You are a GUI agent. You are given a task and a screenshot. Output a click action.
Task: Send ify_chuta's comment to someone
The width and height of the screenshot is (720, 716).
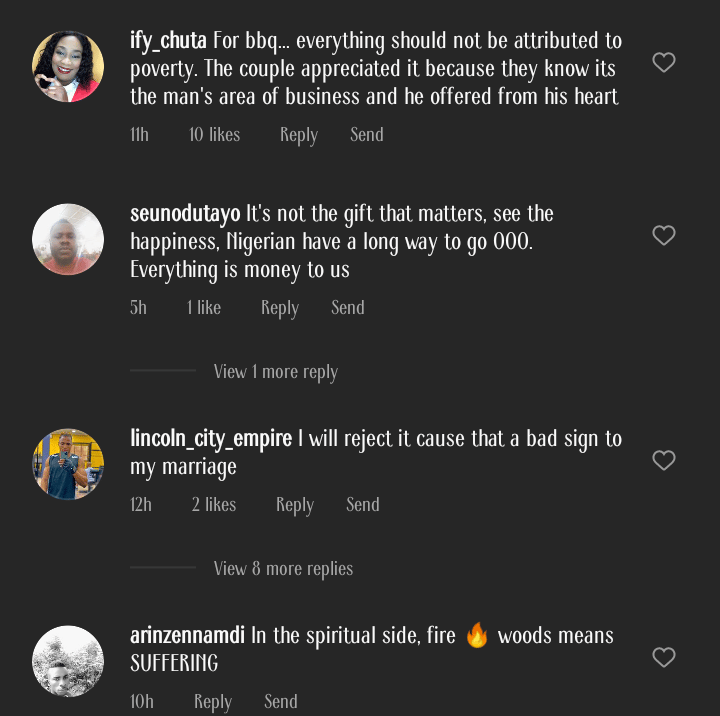[x=367, y=135]
